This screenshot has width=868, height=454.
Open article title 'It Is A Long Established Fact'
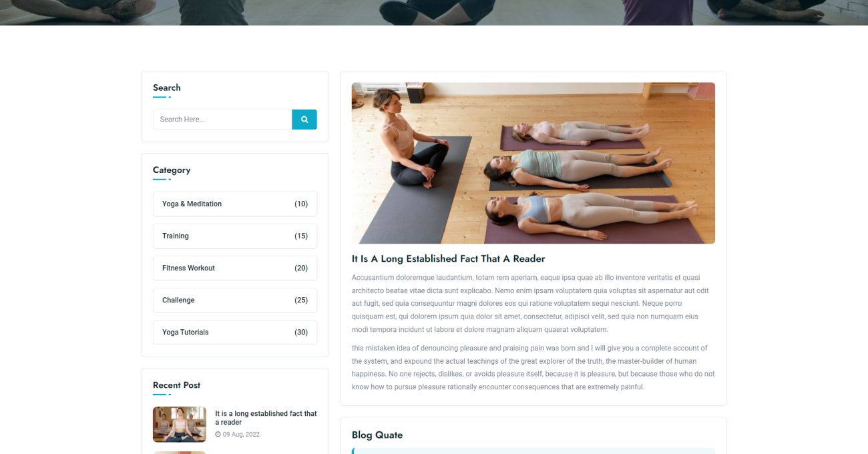point(449,259)
